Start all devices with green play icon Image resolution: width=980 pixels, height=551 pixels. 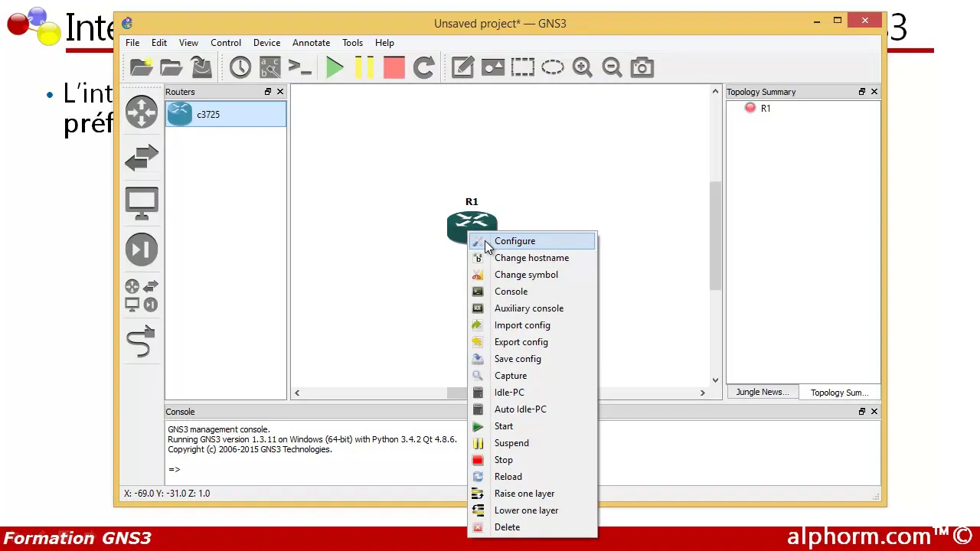[335, 67]
